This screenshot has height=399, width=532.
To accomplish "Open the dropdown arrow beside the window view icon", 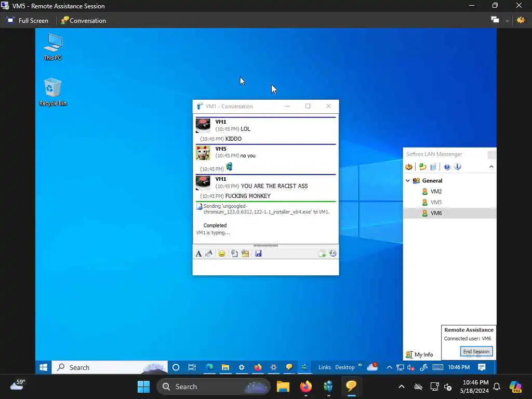I will pos(507,21).
